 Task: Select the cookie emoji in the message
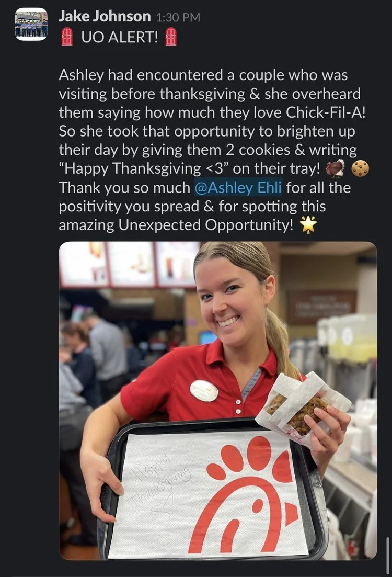(360, 168)
